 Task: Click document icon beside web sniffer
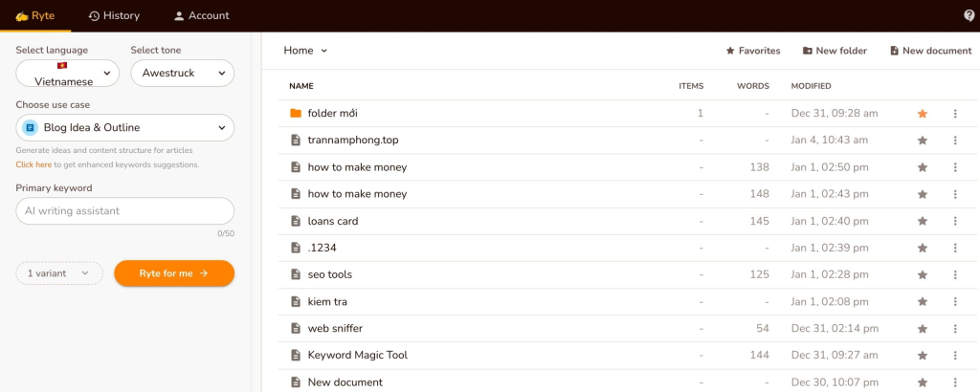click(296, 328)
